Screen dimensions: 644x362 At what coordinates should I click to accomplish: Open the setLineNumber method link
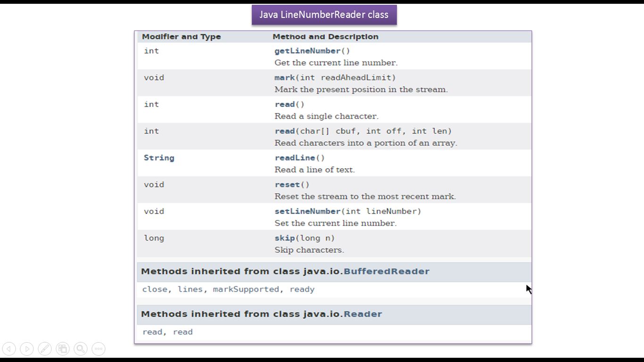click(307, 211)
